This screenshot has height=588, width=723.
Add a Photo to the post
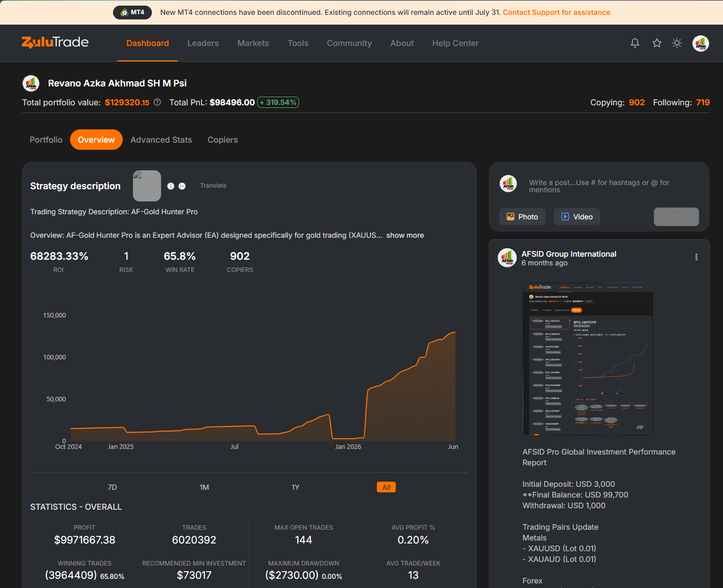pyautogui.click(x=522, y=217)
